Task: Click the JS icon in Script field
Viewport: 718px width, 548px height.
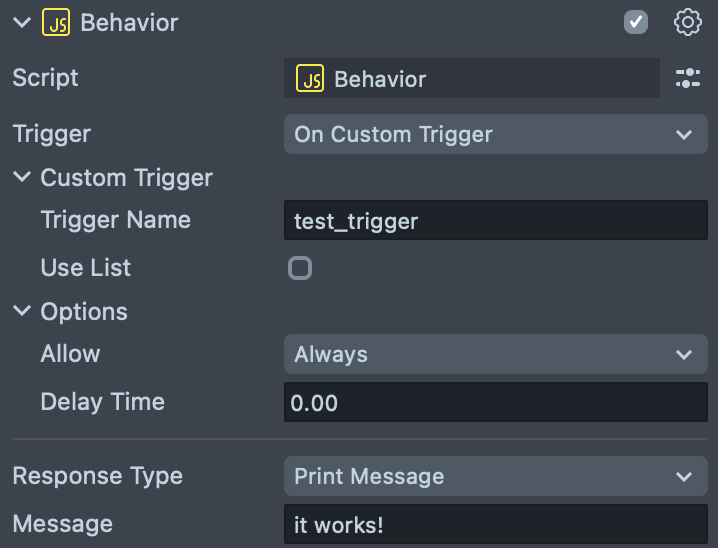Action: (310, 79)
